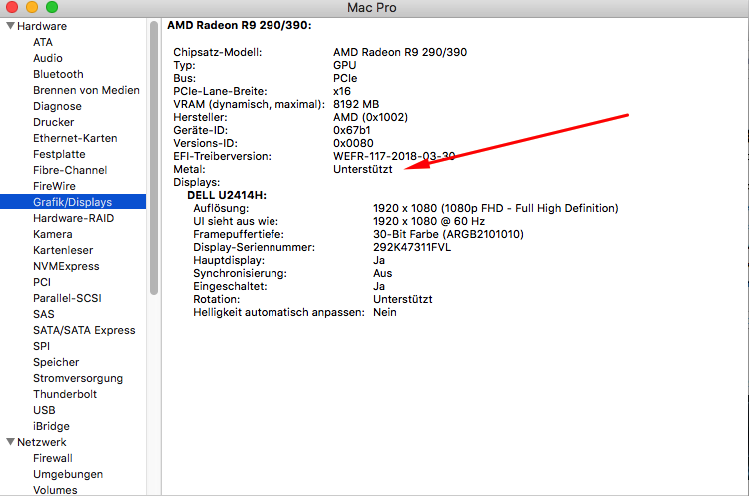This screenshot has height=496, width=749.
Task: Click the green zoom window button
Action: pos(52,7)
